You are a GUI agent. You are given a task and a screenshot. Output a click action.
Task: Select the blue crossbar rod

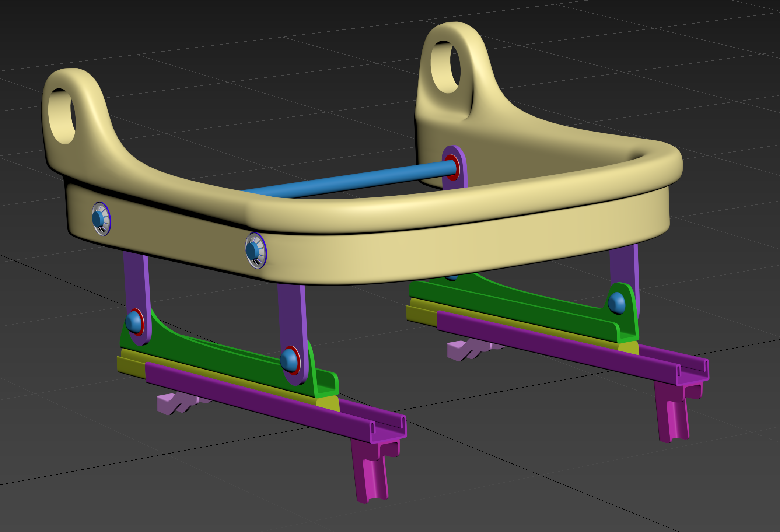click(346, 181)
